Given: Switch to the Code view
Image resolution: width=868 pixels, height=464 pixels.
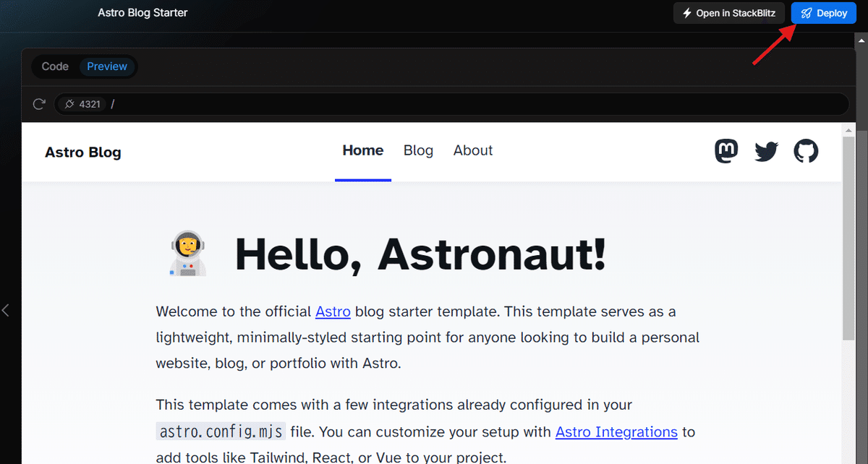Looking at the screenshot, I should pos(55,66).
